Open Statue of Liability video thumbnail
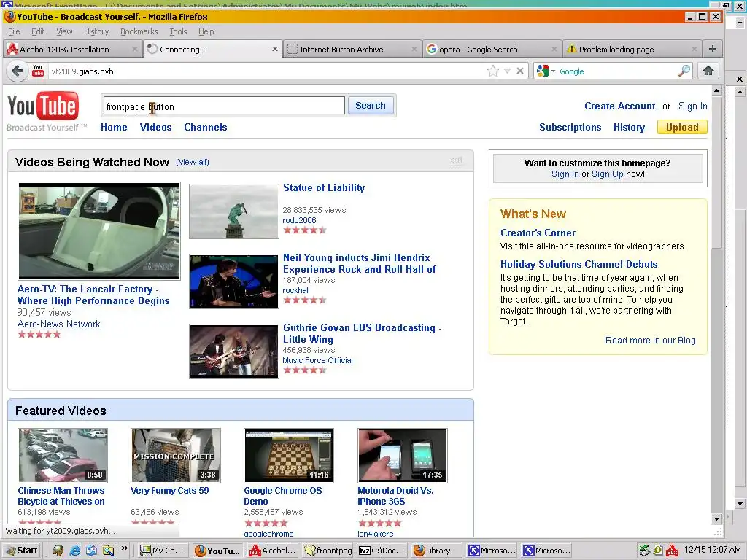This screenshot has height=560, width=747. (234, 211)
